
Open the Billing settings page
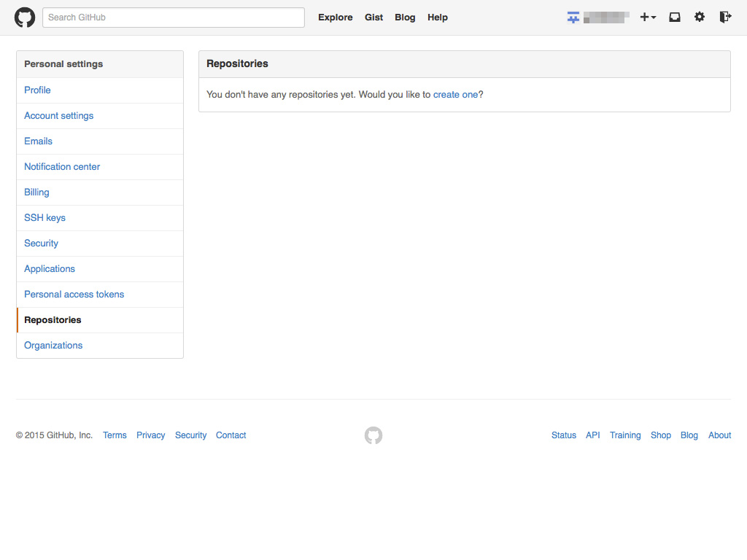click(x=36, y=192)
